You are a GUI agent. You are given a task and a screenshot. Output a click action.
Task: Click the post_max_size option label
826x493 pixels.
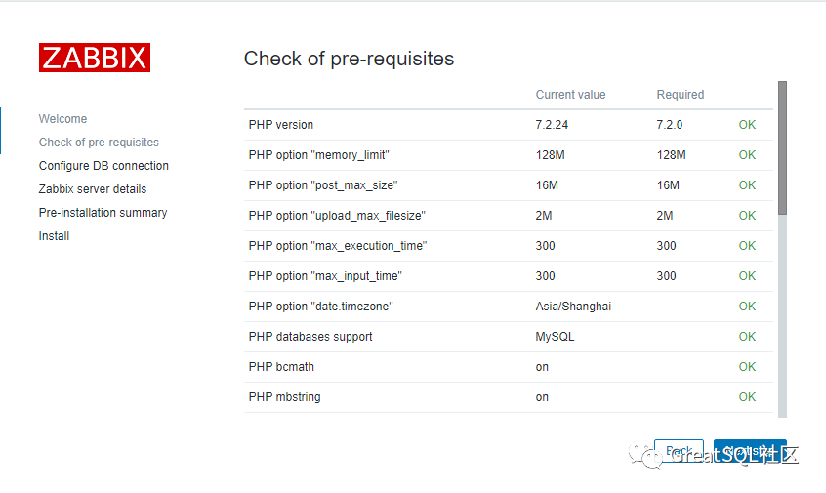pos(316,185)
